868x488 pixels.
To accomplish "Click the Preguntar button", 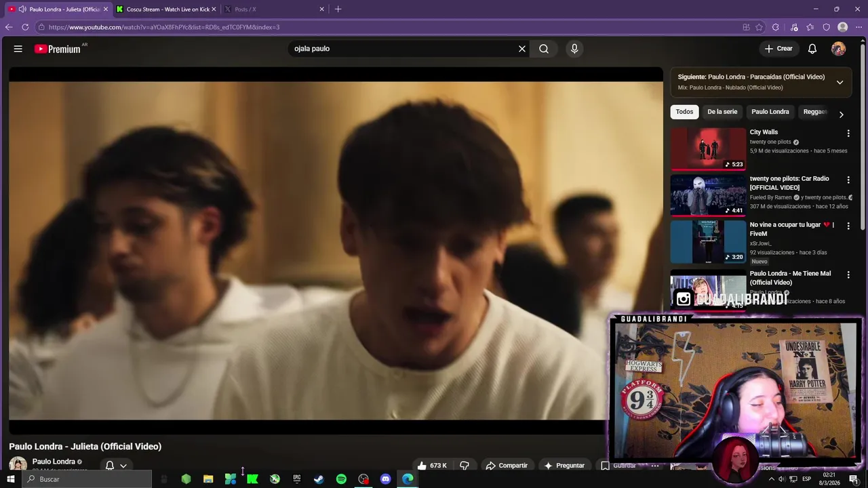I will point(564,466).
